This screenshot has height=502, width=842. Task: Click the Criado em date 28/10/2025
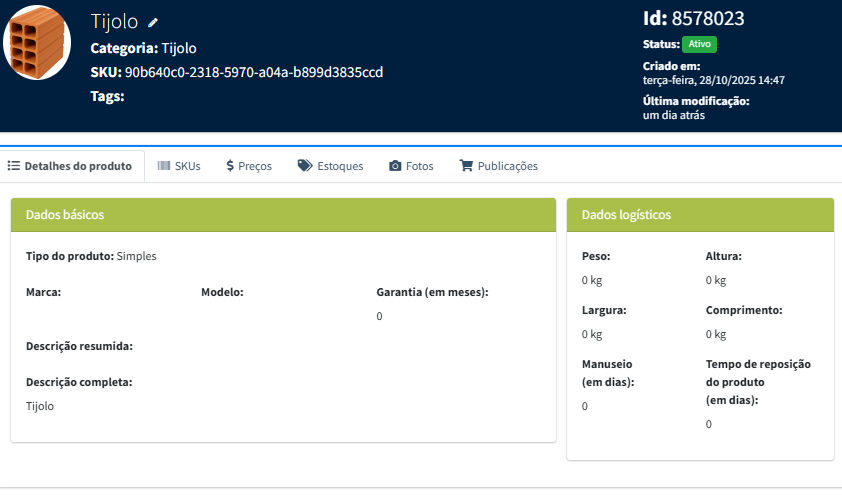713,80
